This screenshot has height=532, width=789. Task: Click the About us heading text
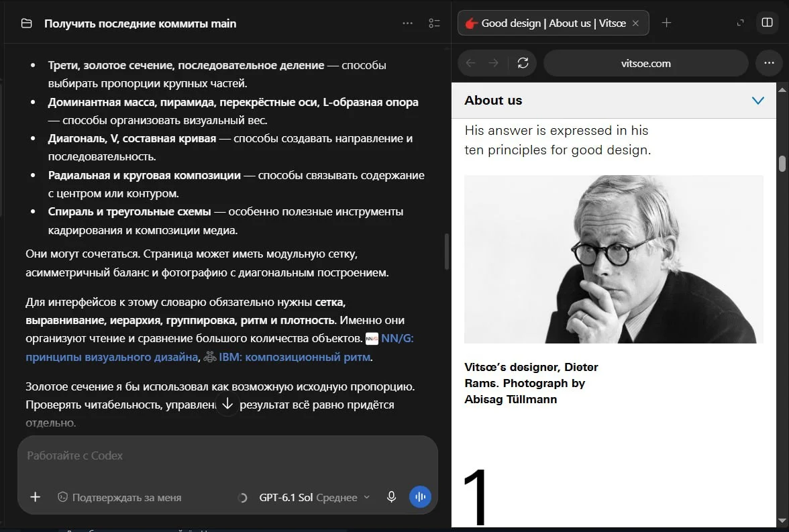(493, 101)
